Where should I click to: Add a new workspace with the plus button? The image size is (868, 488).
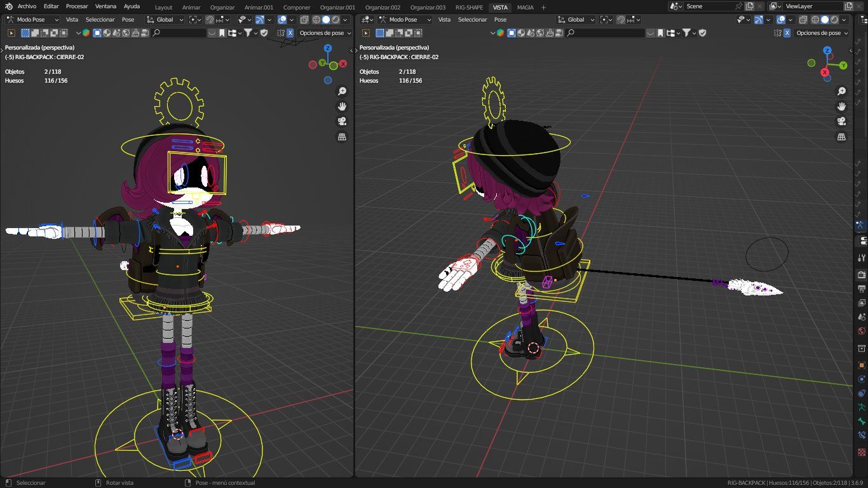[543, 7]
